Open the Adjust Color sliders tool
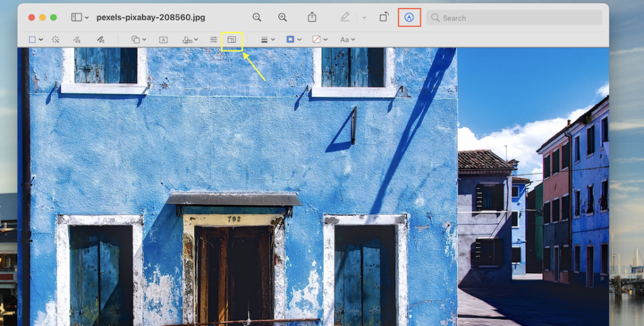The width and height of the screenshot is (644, 326). [213, 40]
